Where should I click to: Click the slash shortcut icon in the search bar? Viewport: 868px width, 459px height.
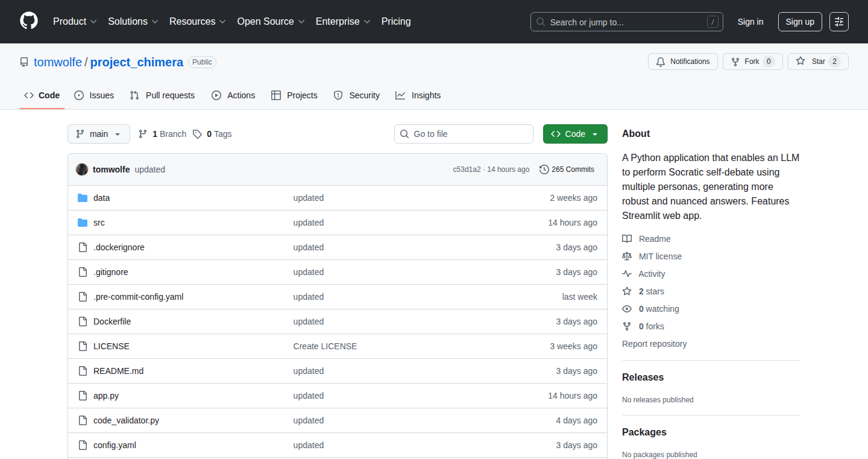point(712,22)
